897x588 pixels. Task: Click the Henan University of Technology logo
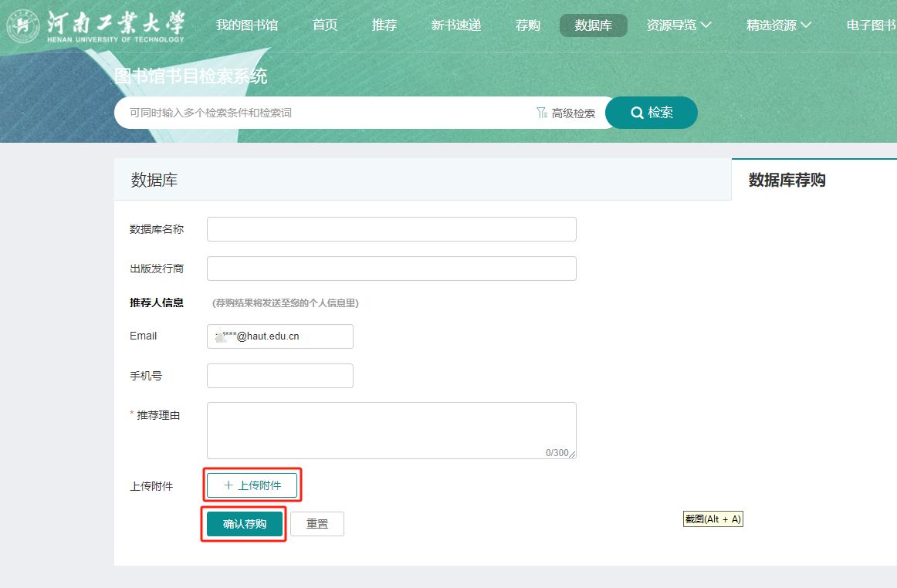pyautogui.click(x=96, y=25)
